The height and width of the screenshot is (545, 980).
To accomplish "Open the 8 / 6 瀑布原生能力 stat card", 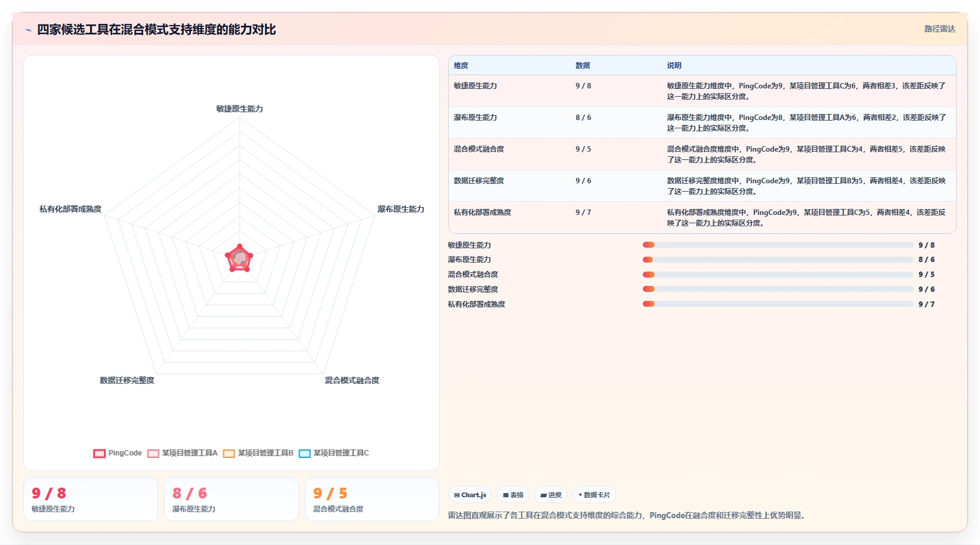I will click(x=232, y=499).
